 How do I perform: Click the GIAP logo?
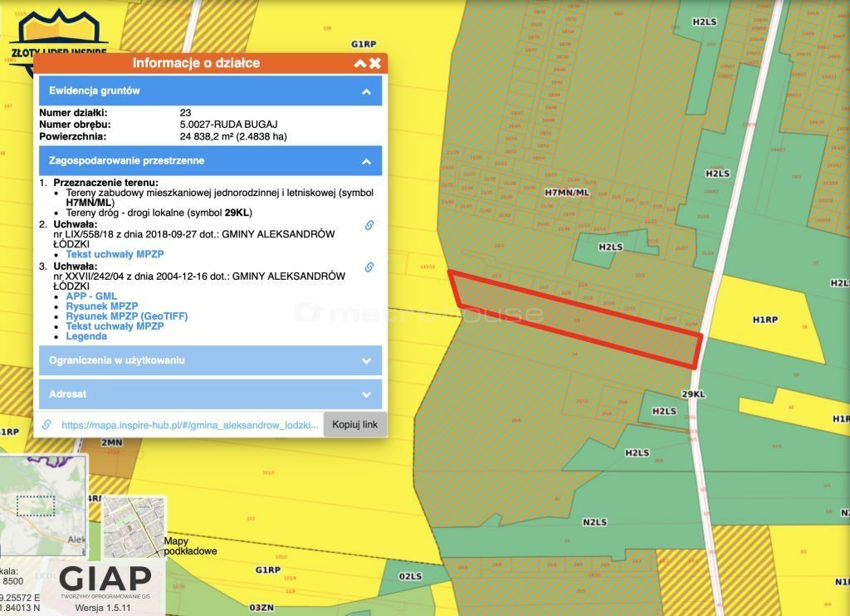tap(105, 579)
